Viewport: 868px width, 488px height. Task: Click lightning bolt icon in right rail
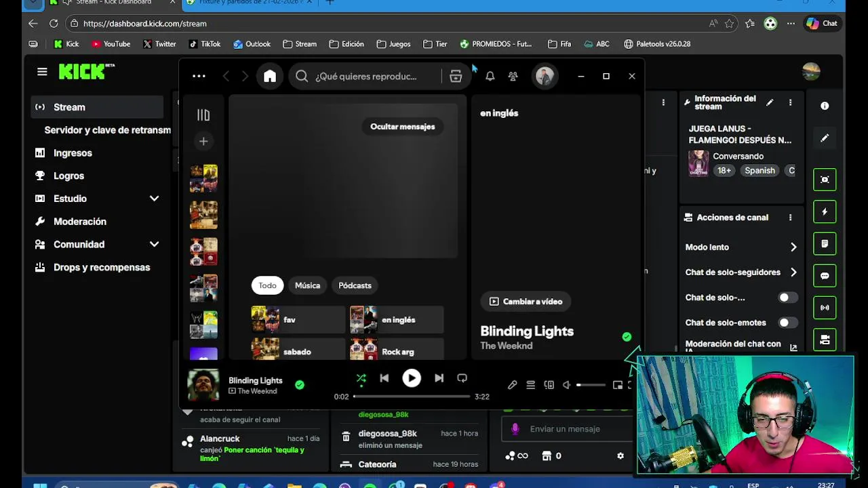(825, 211)
